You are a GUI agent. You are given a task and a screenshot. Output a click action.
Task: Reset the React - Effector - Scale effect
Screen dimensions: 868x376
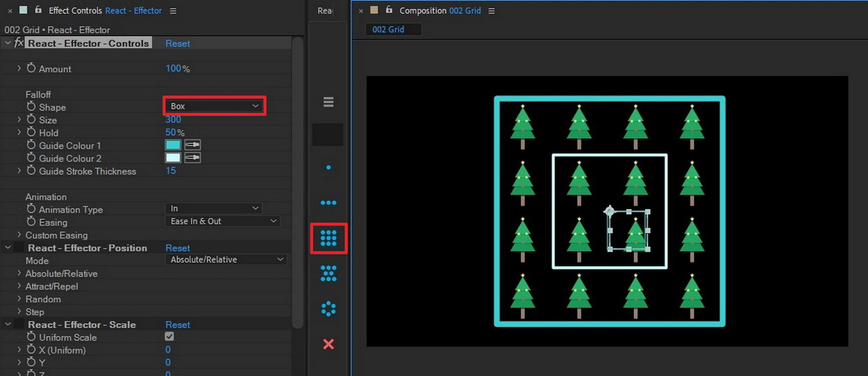click(178, 325)
